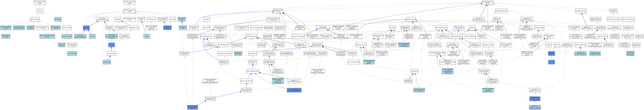
Task: Select the 'developmental process' node
Action: pos(278,11)
